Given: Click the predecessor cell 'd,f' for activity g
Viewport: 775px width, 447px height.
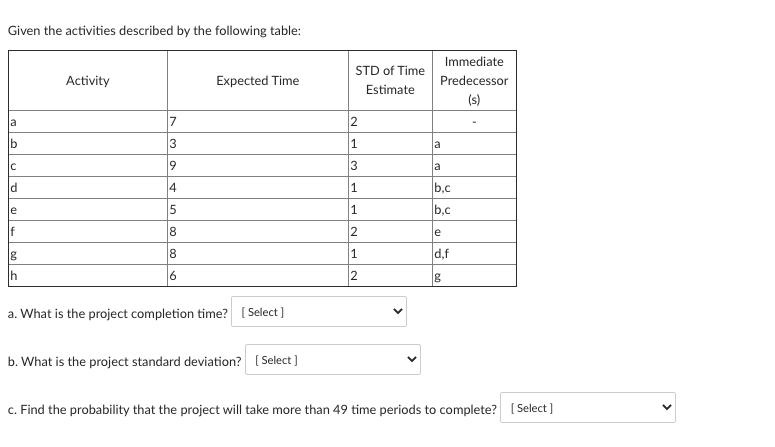Looking at the screenshot, I should pyautogui.click(x=474, y=254).
